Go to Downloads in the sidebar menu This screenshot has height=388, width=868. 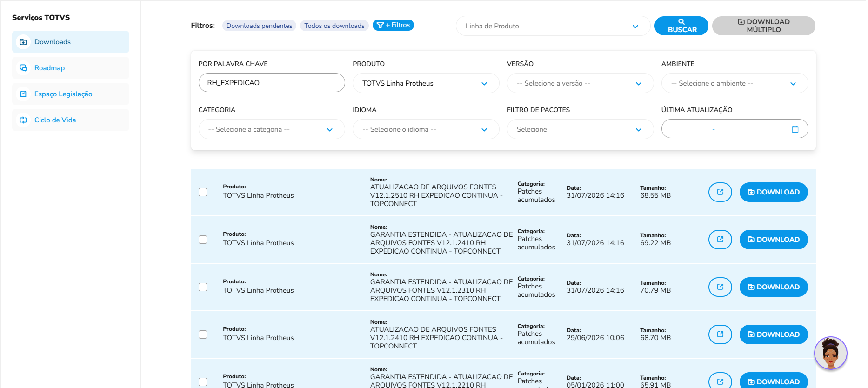pos(71,42)
